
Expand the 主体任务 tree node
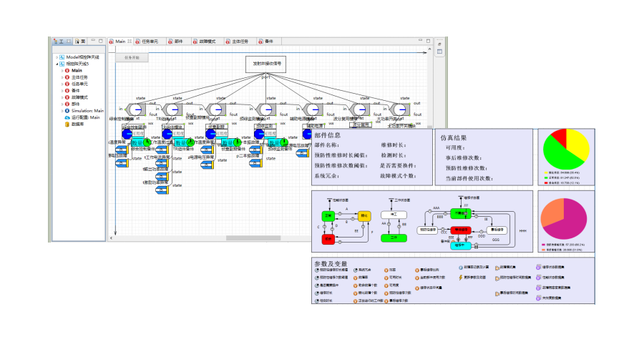tap(62, 77)
